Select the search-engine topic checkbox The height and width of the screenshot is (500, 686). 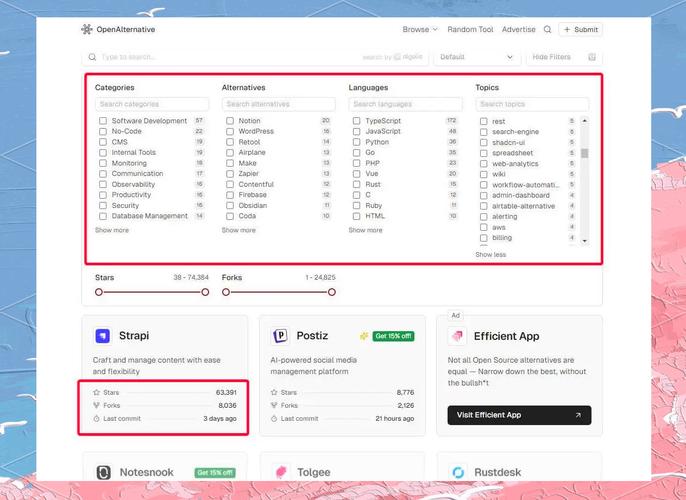tap(483, 132)
